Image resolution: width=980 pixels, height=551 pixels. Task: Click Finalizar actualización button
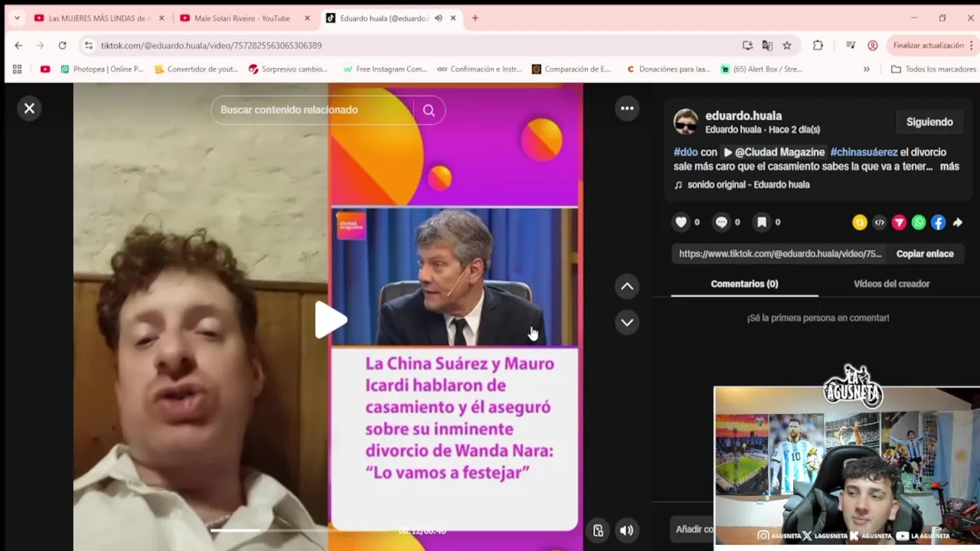coord(928,45)
